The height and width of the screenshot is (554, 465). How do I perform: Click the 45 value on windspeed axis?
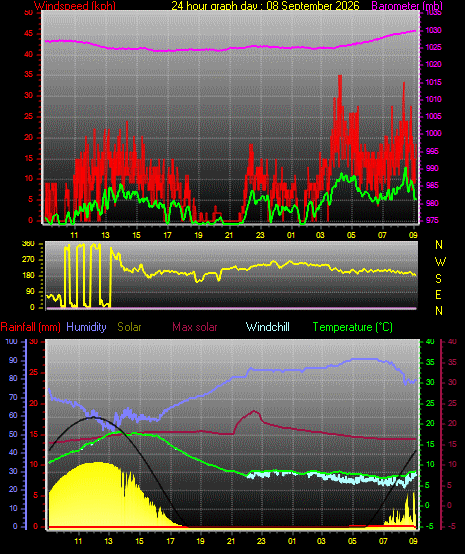point(28,34)
